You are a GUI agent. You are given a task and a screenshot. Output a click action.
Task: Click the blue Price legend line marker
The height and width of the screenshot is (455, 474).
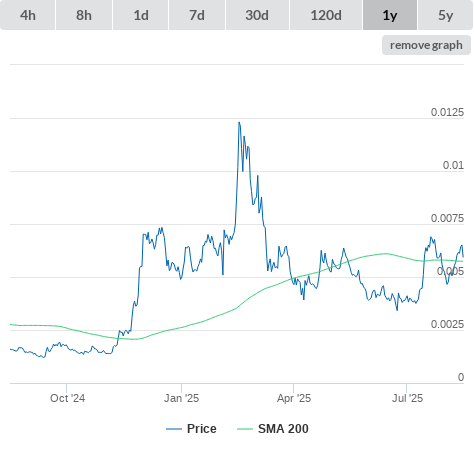[x=174, y=429]
